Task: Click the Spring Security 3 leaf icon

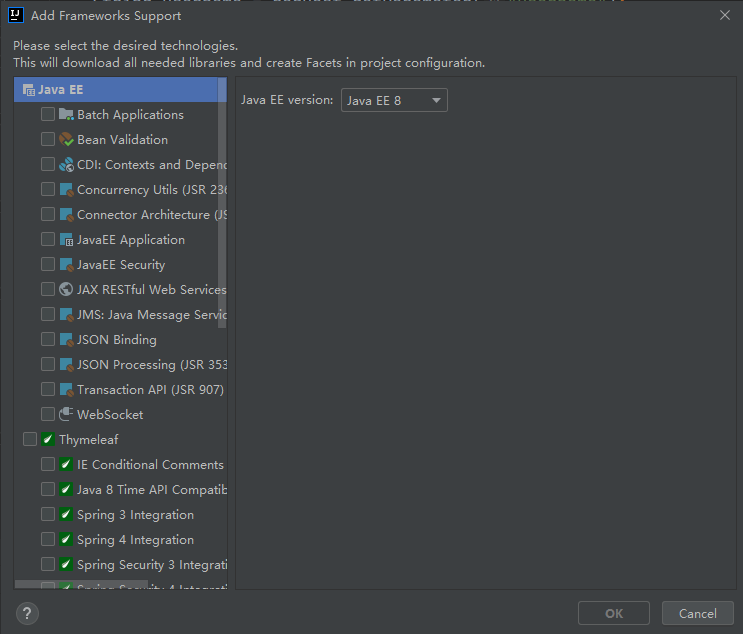Action: [66, 564]
